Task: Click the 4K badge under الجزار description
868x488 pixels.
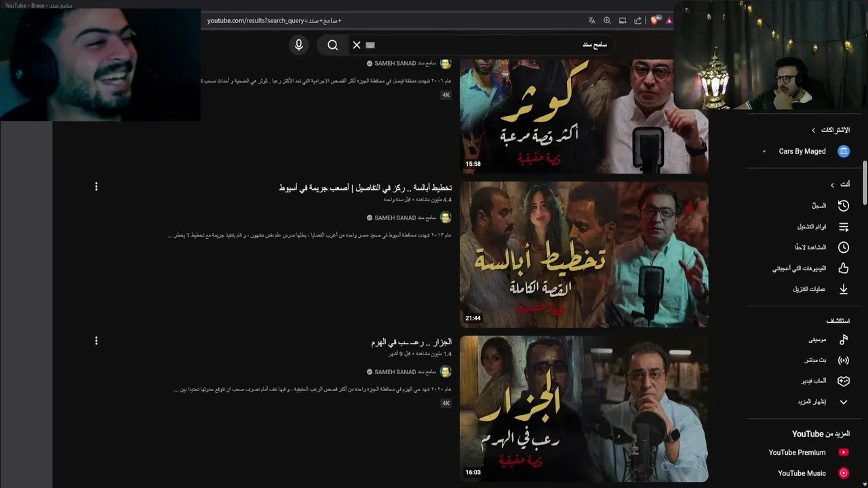Action: click(446, 403)
